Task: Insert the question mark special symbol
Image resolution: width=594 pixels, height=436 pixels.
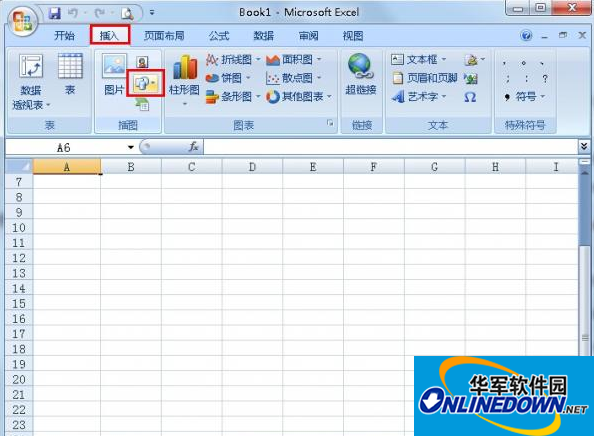Action: coord(545,79)
